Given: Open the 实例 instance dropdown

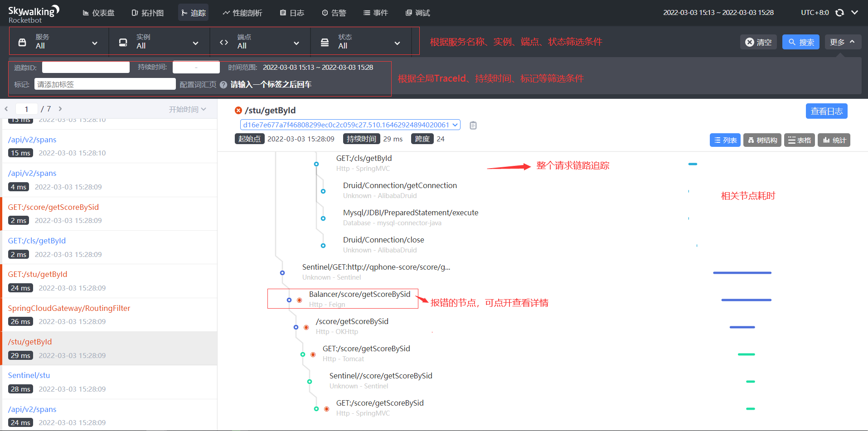Looking at the screenshot, I should [160, 41].
